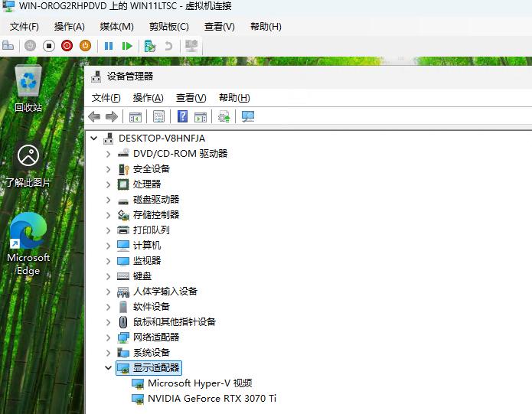
Task: Open the 剪贴板(C) menu in VM window
Action: (x=168, y=26)
